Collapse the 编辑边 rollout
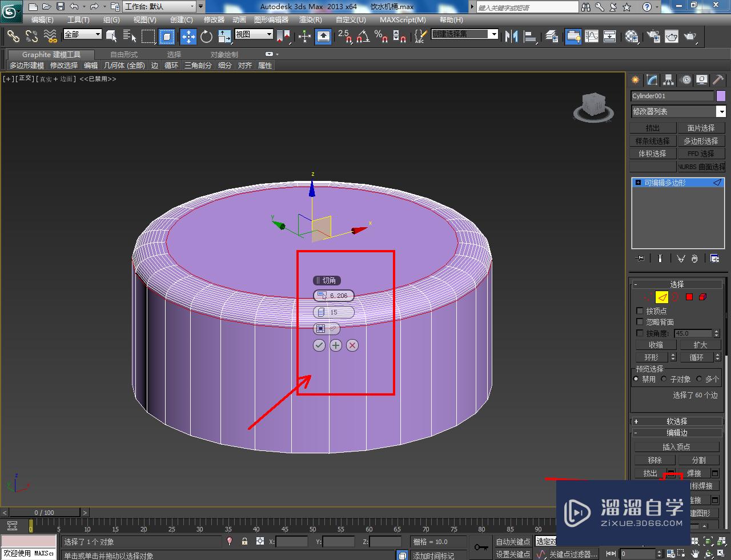The width and height of the screenshot is (731, 560). point(677,433)
